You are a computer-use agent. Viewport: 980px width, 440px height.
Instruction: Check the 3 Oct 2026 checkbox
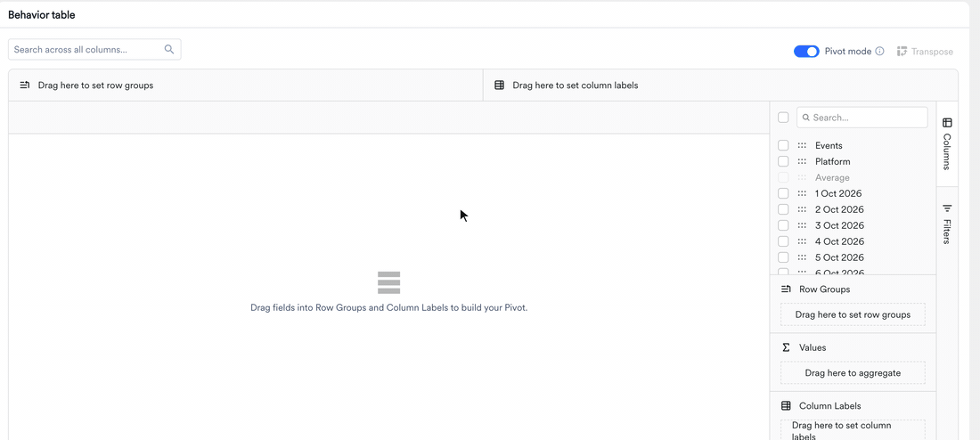(783, 225)
